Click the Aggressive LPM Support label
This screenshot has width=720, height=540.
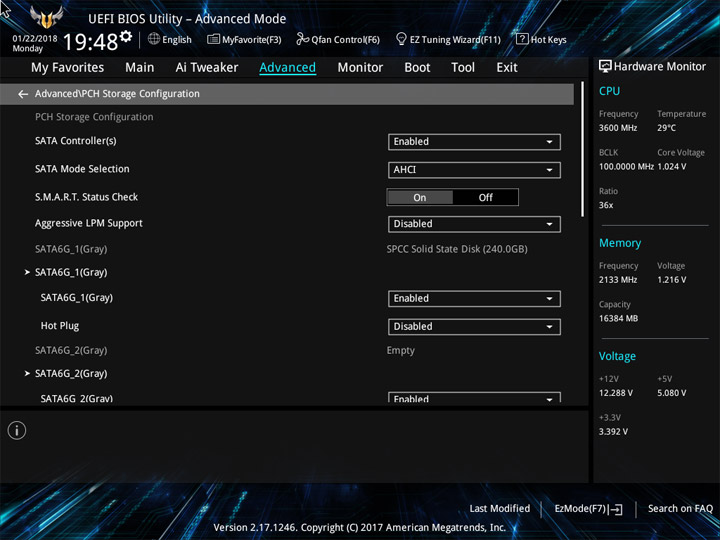pyautogui.click(x=89, y=224)
